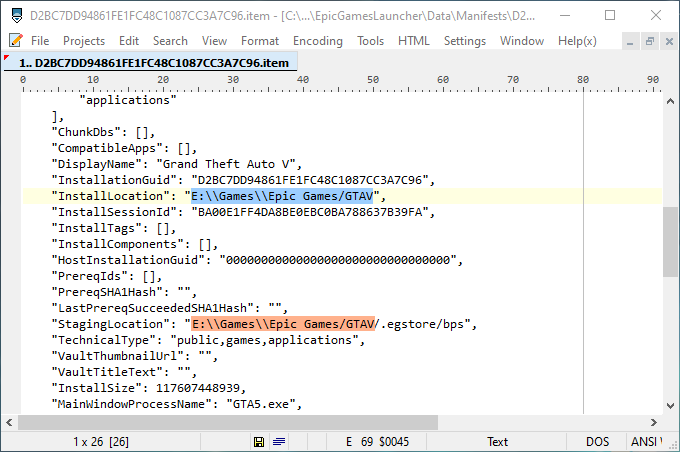Screen dimensions: 680x452
Task: Click the save floppy disk icon in status bar
Action: pos(259,442)
